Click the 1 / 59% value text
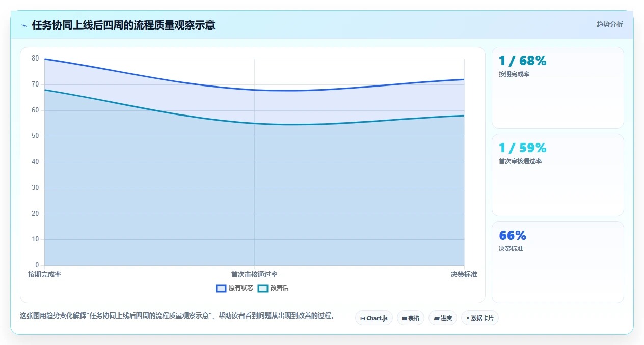Image resolution: width=644 pixels, height=345 pixels. click(x=523, y=148)
